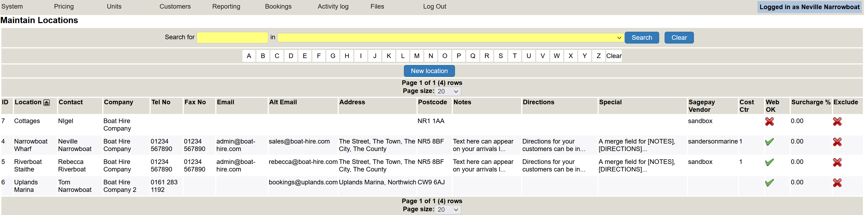Image resolution: width=868 pixels, height=215 pixels.
Task: Toggle Exclude red cross for Riverboat Staithe
Action: coord(837,163)
